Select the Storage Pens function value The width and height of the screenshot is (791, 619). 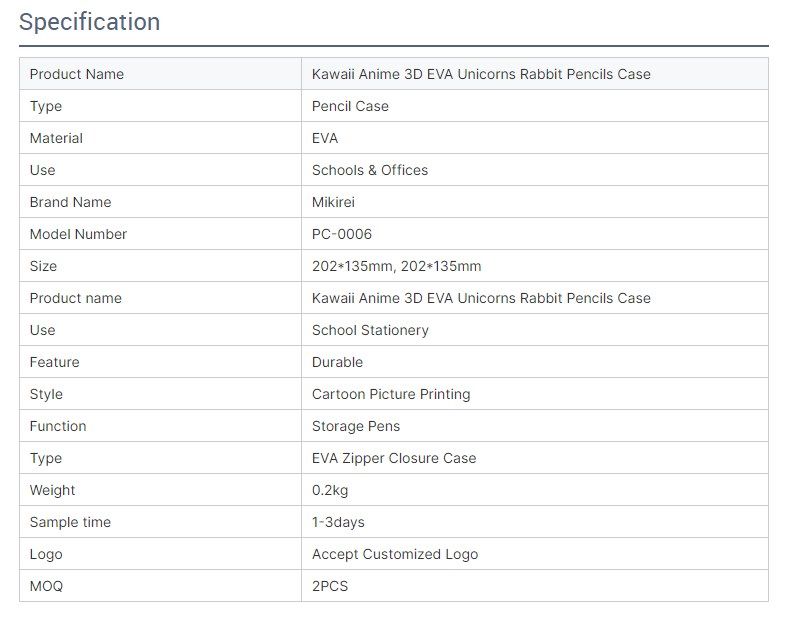tap(356, 426)
